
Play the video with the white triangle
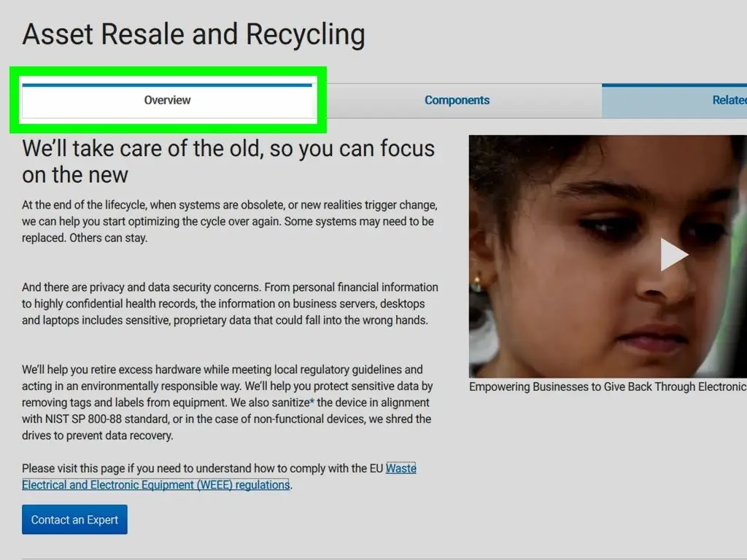pos(673,255)
